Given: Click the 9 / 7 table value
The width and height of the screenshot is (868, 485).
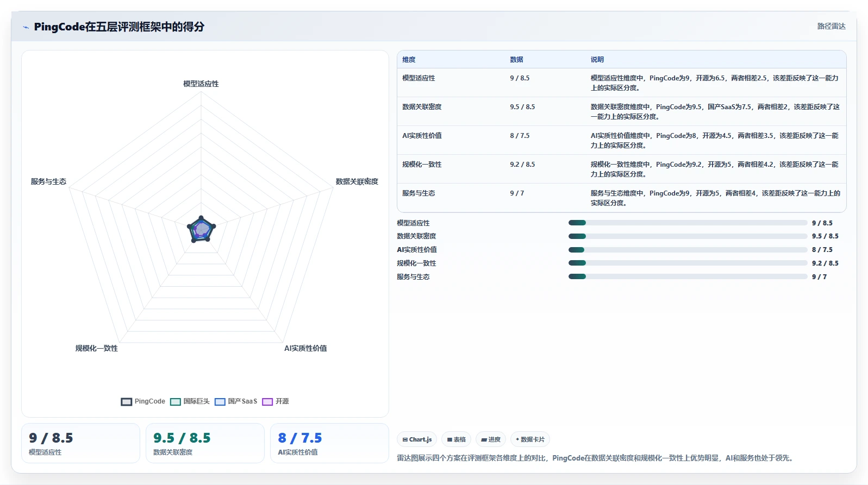Looking at the screenshot, I should click(517, 193).
